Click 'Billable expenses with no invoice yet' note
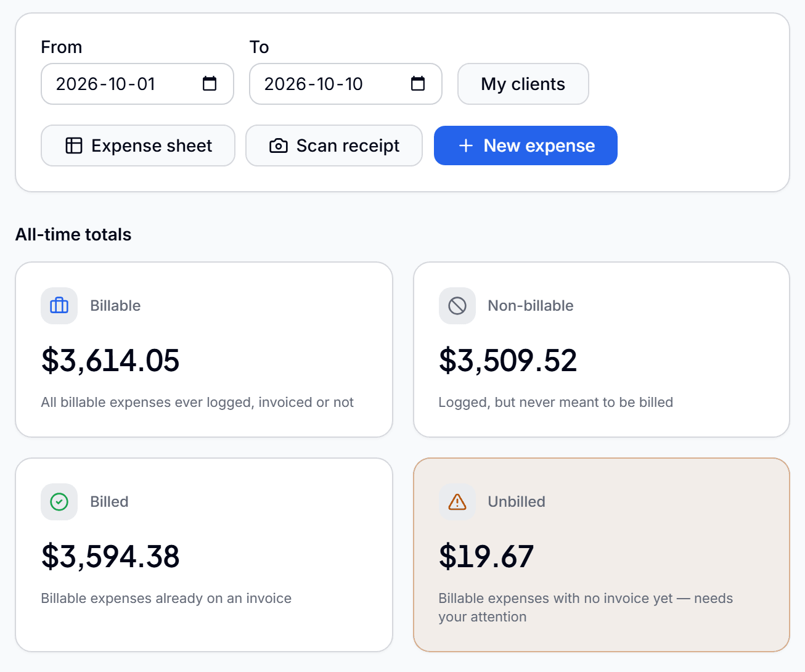Viewport: 805px width, 672px height. (586, 608)
